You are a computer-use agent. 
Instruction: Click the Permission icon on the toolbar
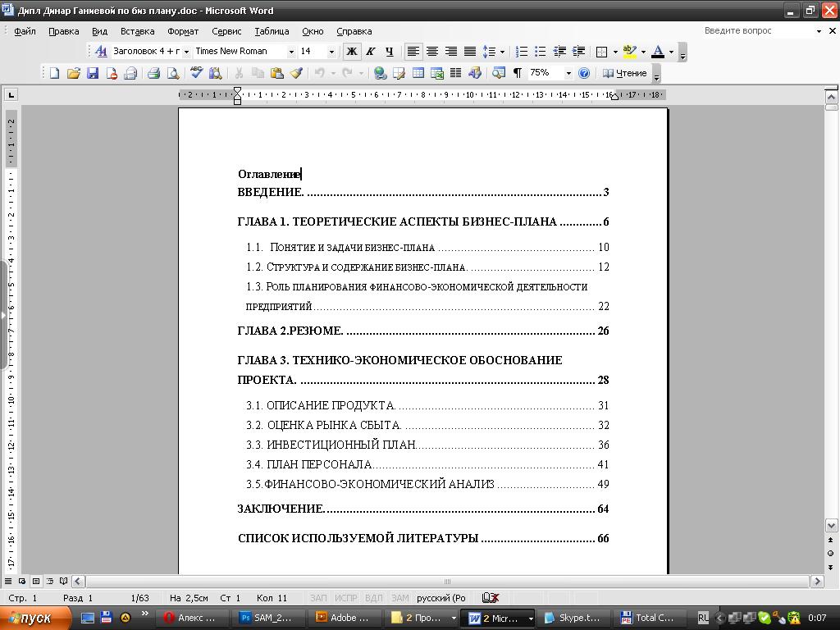[112, 73]
